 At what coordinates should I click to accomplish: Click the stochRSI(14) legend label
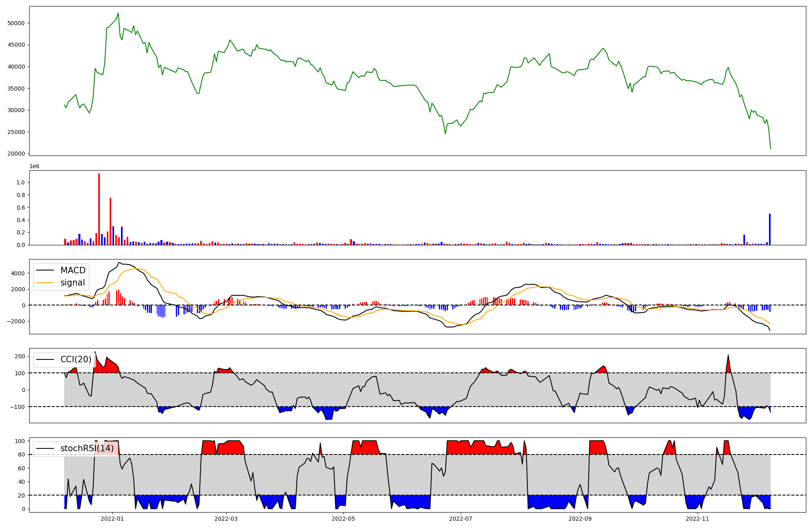(x=87, y=448)
